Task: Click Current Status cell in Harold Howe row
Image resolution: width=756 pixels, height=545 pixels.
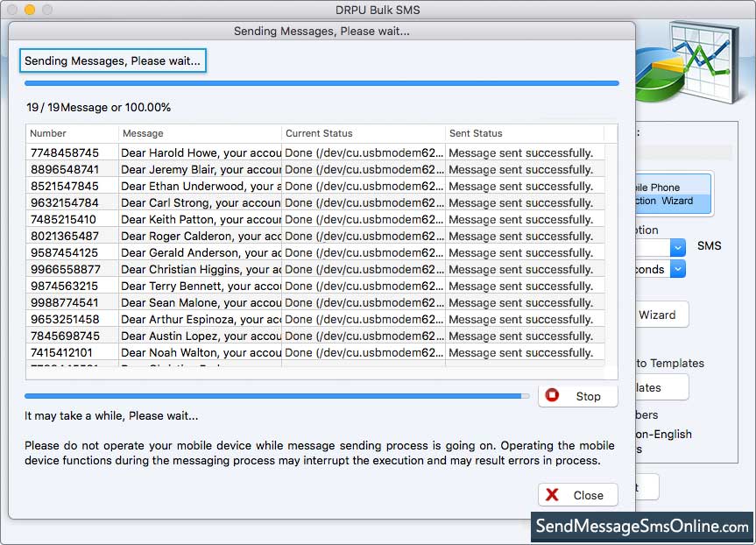Action: click(x=364, y=152)
